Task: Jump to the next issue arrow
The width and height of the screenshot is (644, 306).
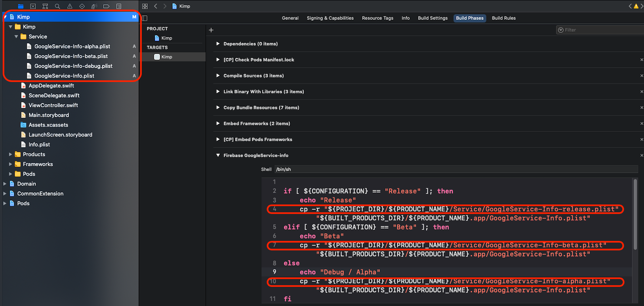Action: click(x=642, y=6)
